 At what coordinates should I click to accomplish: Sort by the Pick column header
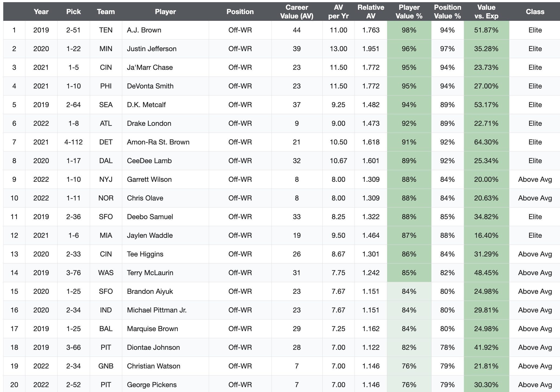click(x=73, y=12)
